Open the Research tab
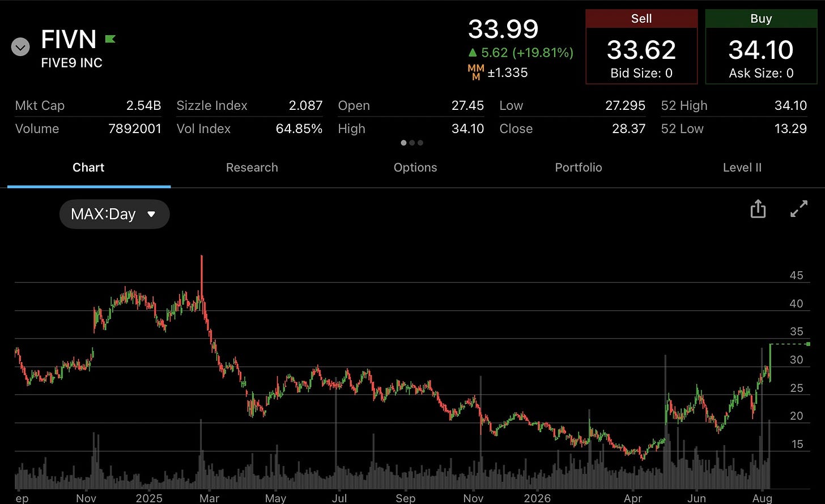This screenshot has width=825, height=504. [x=252, y=168]
